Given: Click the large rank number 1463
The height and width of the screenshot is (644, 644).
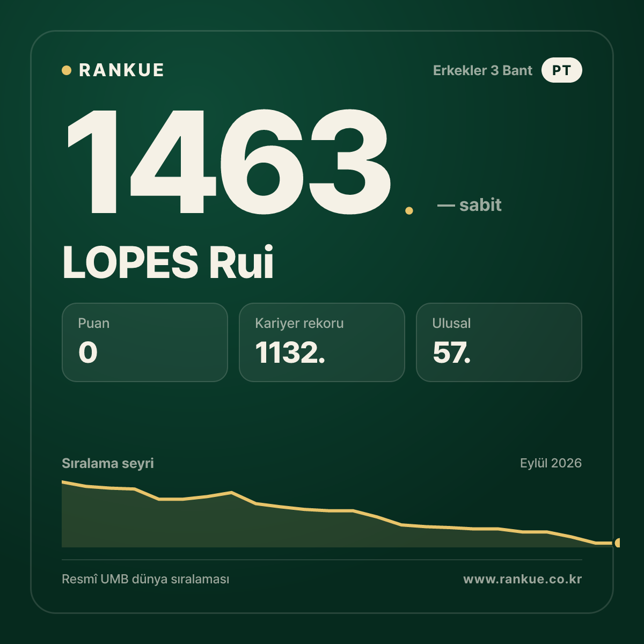Looking at the screenshot, I should pyautogui.click(x=229, y=162).
